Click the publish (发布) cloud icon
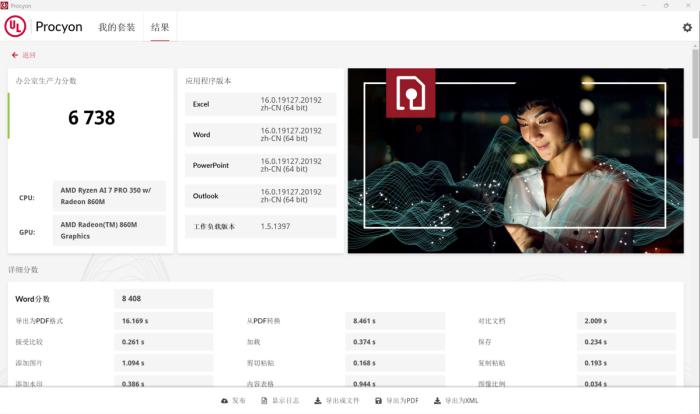The height and width of the screenshot is (414, 700). (225, 401)
